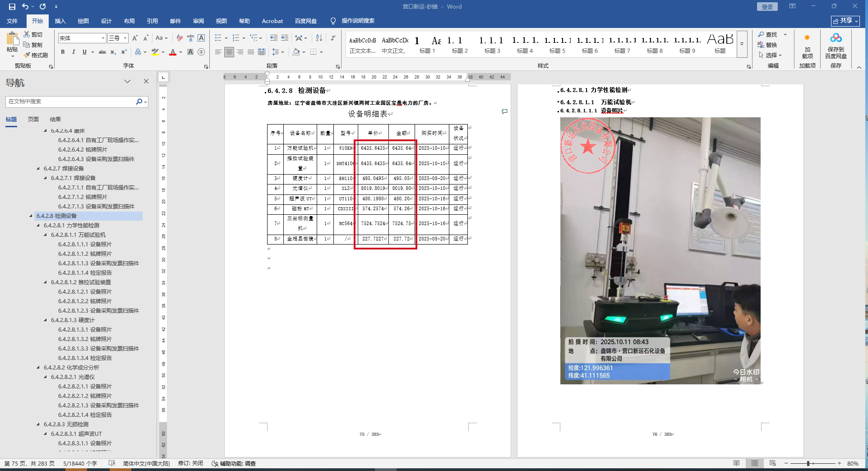The image size is (868, 471).
Task: Click the 查找 (Find) button
Action: point(768,34)
